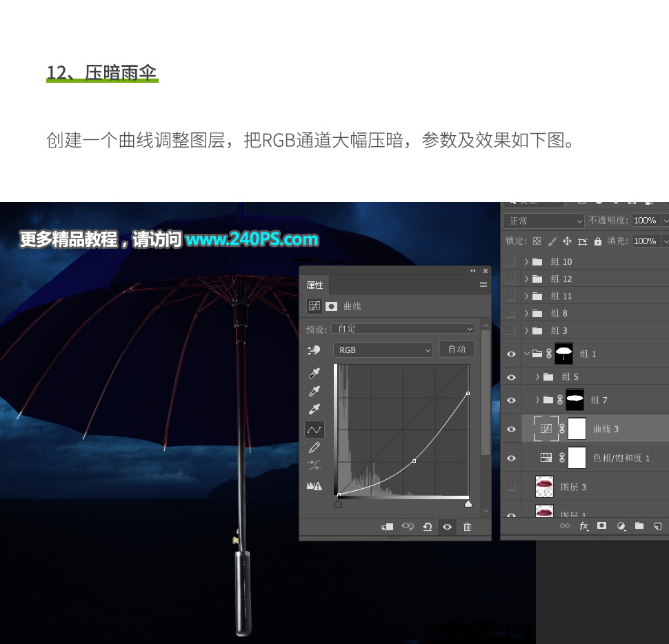Screen dimensions: 669x644
Task: Show the hidden 图层 3 layer
Action: pos(511,485)
